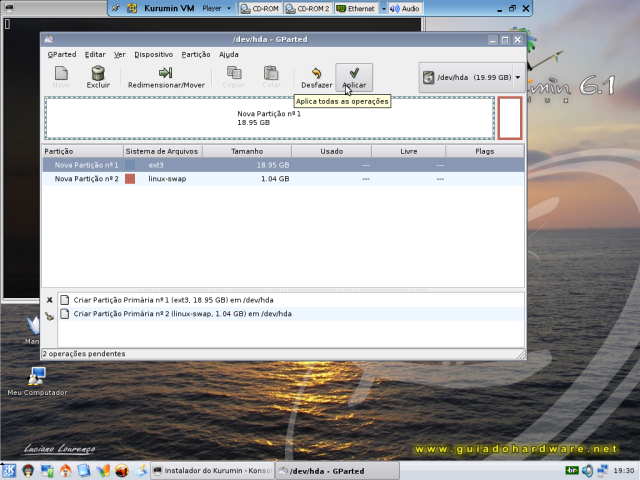Screen dimensions: 640x480
Task: Select the Criar Partição Primária nº 2 operation
Action: (291, 314)
